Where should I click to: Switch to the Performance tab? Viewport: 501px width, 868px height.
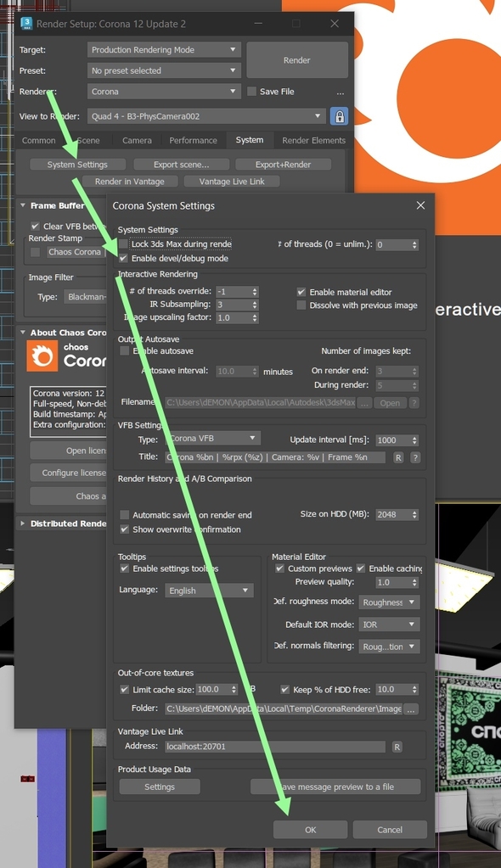point(193,141)
